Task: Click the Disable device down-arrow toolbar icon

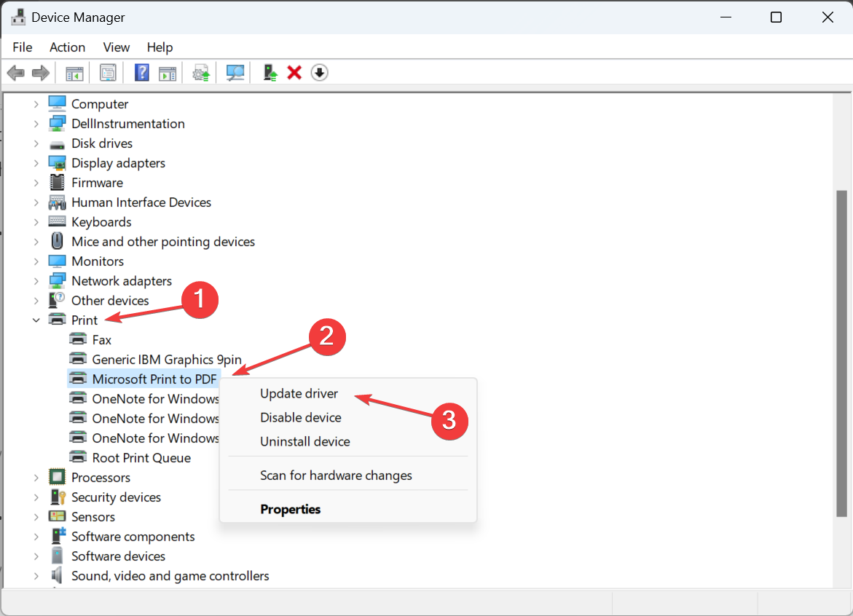Action: [319, 73]
